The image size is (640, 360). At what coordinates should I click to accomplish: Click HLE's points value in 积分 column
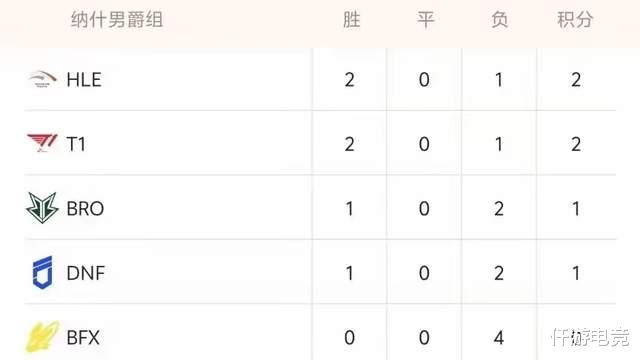click(576, 80)
